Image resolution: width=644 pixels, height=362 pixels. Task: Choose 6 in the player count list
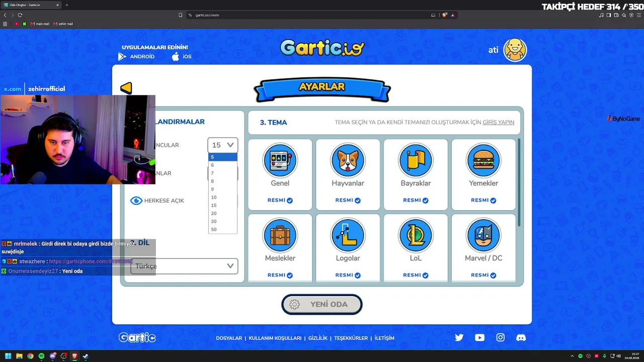pyautogui.click(x=223, y=165)
